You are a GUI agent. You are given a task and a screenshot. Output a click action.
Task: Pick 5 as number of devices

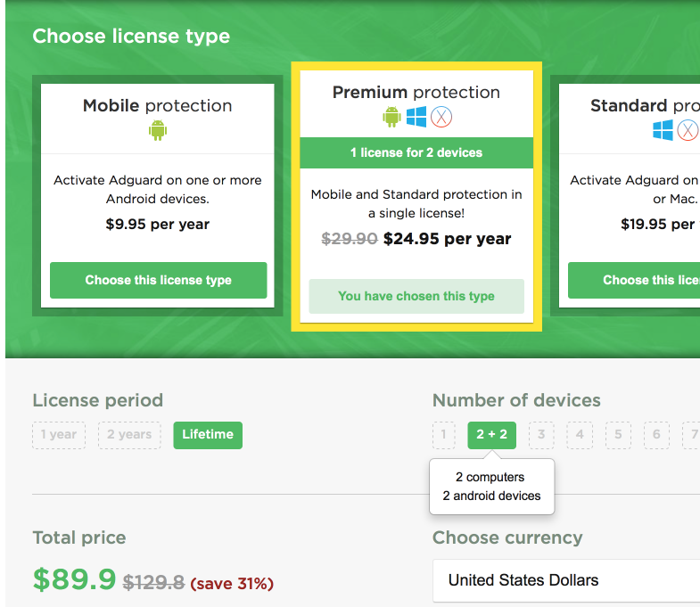tap(618, 435)
